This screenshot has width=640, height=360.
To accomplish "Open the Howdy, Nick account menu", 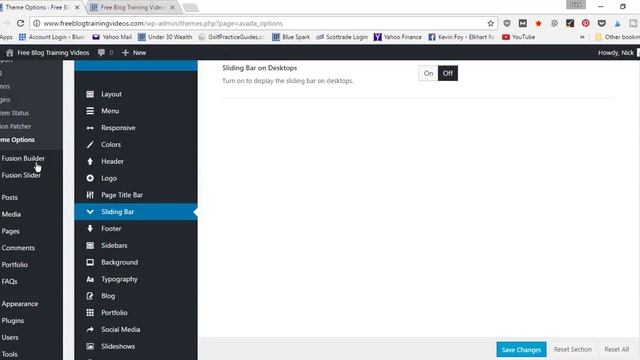I will tap(616, 53).
